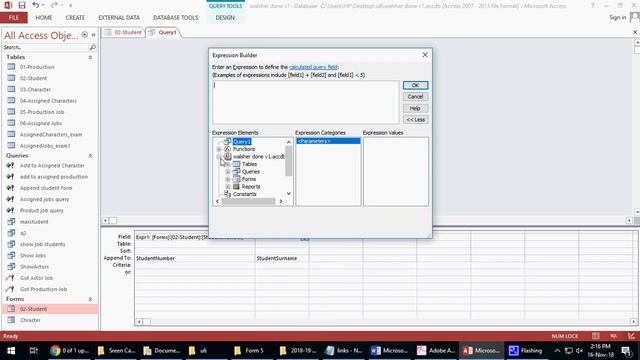Click the maxstudent select query icon
The height and width of the screenshot is (360, 640).
click(x=11, y=222)
